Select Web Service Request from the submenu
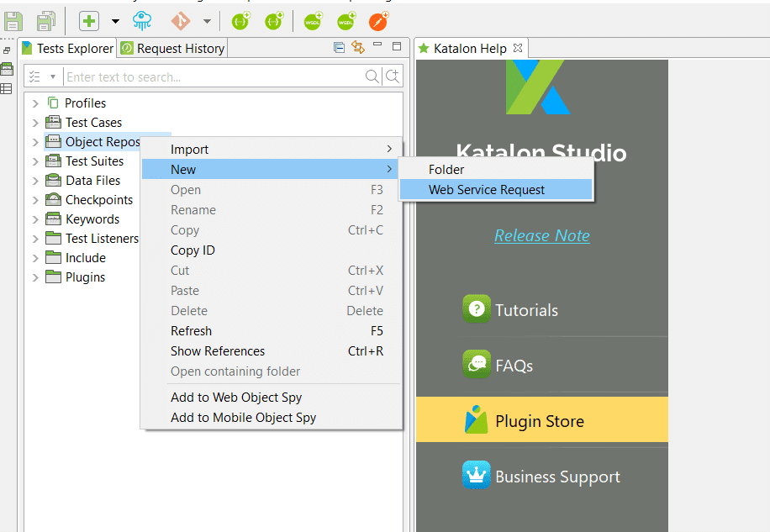Screen dimensions: 770x532 (496, 189)
